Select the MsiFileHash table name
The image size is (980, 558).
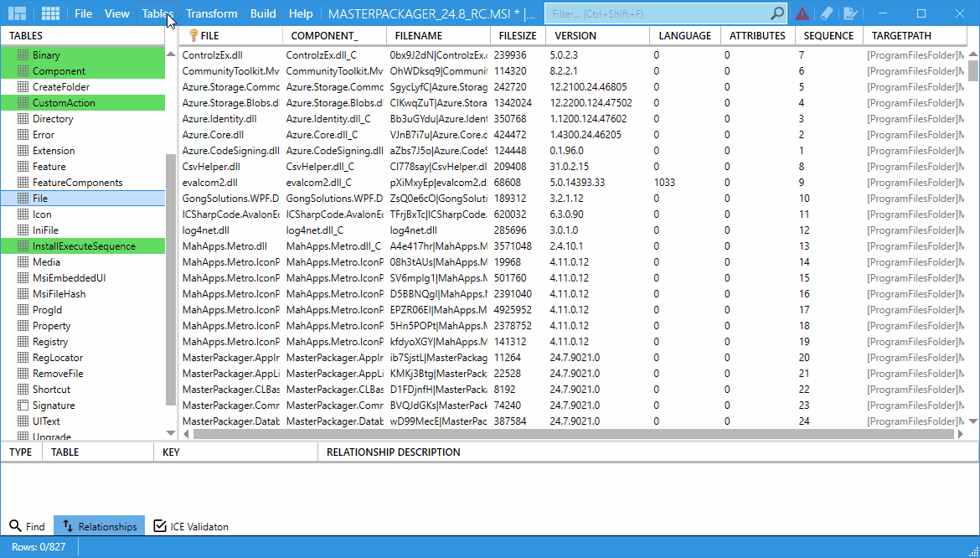point(59,294)
